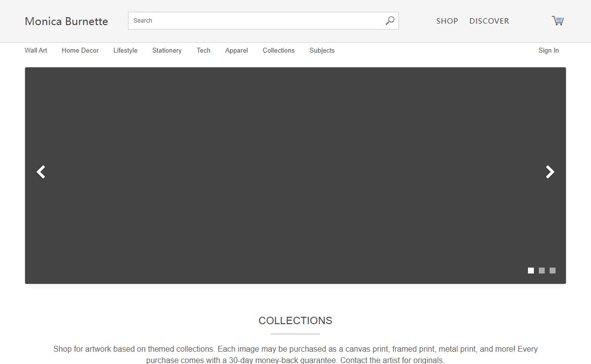Open the Home Decor menu

(80, 50)
